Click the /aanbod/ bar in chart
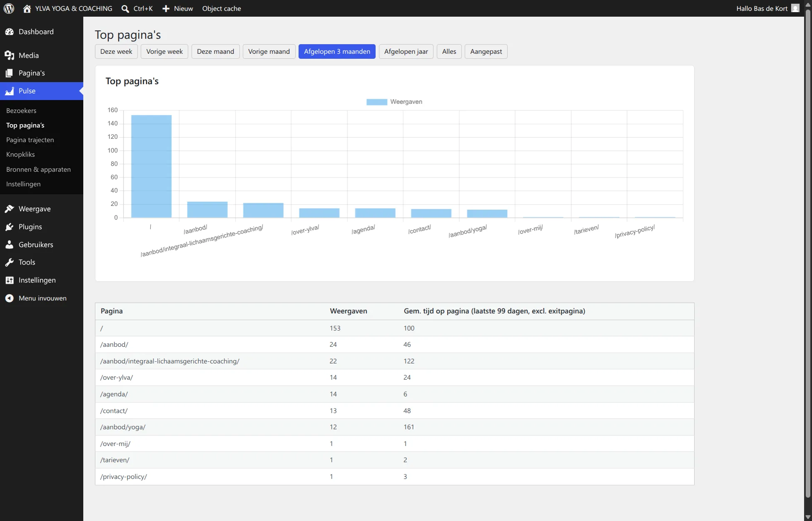812x521 pixels. [207, 210]
